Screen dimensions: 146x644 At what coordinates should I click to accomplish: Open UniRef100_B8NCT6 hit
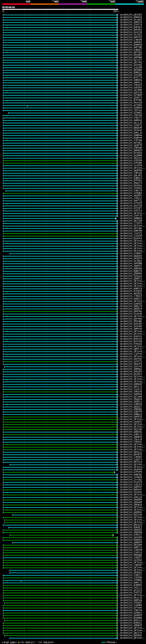(x=131, y=271)
